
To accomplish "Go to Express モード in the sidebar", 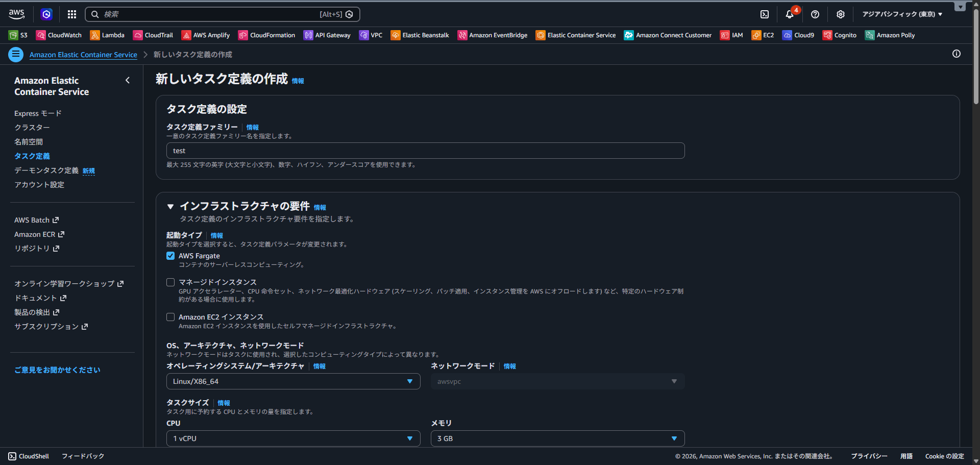I will tap(38, 113).
